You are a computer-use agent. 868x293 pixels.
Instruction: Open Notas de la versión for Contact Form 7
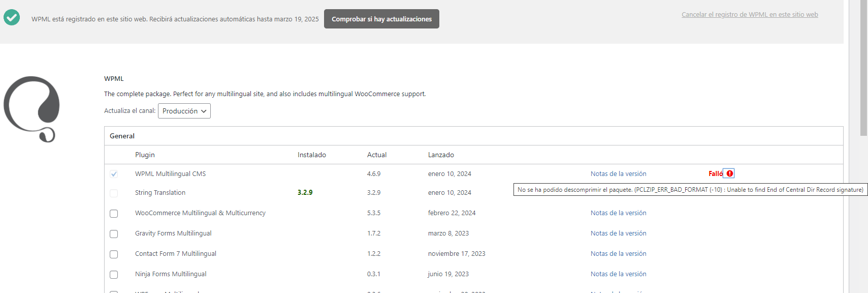[x=618, y=253]
